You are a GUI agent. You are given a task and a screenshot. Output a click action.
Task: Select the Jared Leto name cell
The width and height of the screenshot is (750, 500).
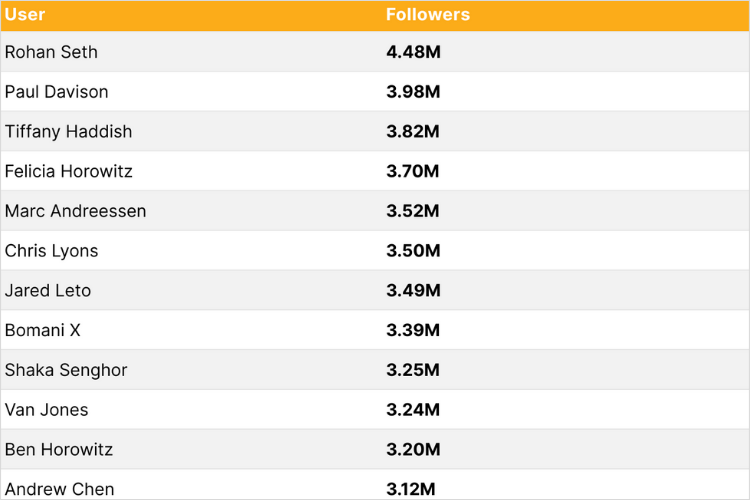tap(48, 290)
